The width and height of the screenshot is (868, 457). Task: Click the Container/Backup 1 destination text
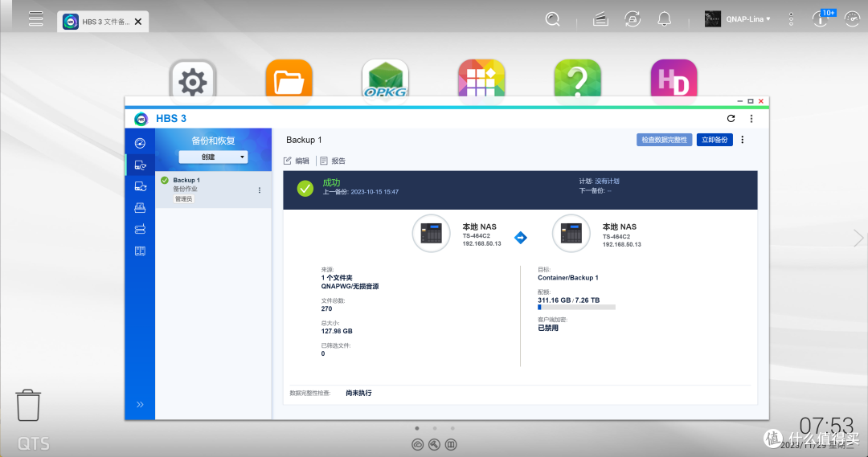tap(568, 278)
